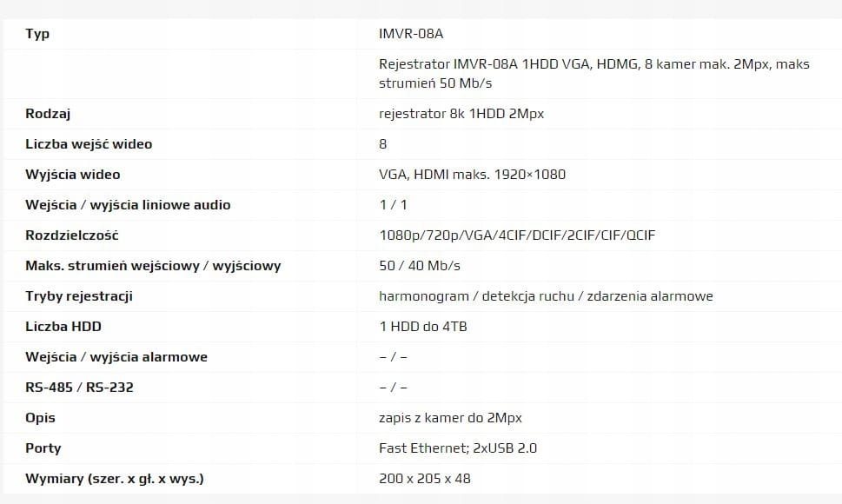The height and width of the screenshot is (504, 842).
Task: Click the "Rodzaj" row label
Action: point(48,114)
